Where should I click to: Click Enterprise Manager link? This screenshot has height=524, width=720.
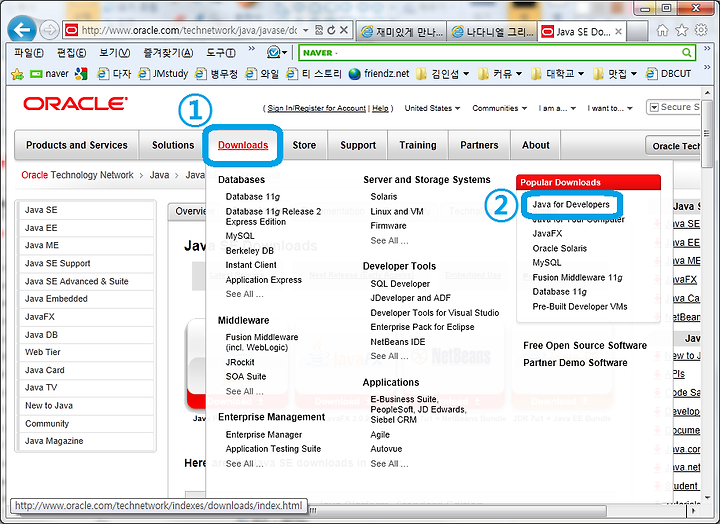(264, 434)
